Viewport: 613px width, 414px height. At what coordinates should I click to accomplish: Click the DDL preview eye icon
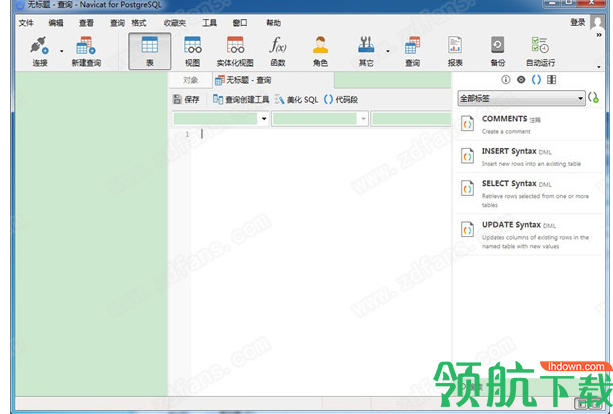521,80
